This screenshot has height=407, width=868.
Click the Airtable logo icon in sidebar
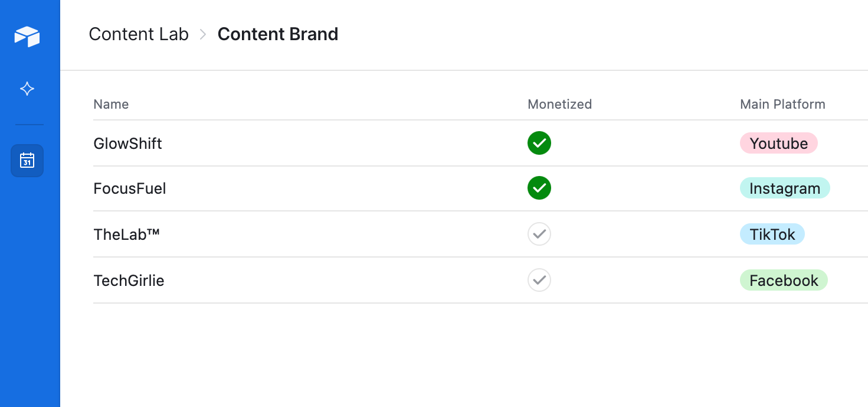[x=27, y=37]
